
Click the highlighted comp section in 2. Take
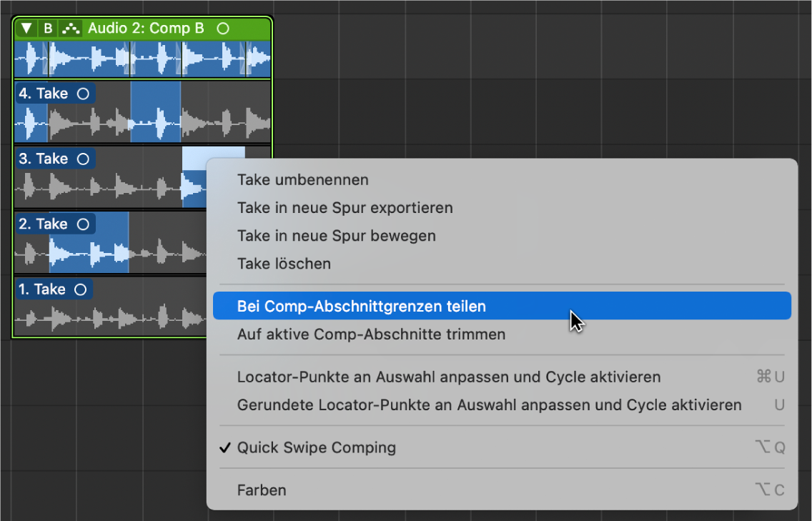[89, 254]
